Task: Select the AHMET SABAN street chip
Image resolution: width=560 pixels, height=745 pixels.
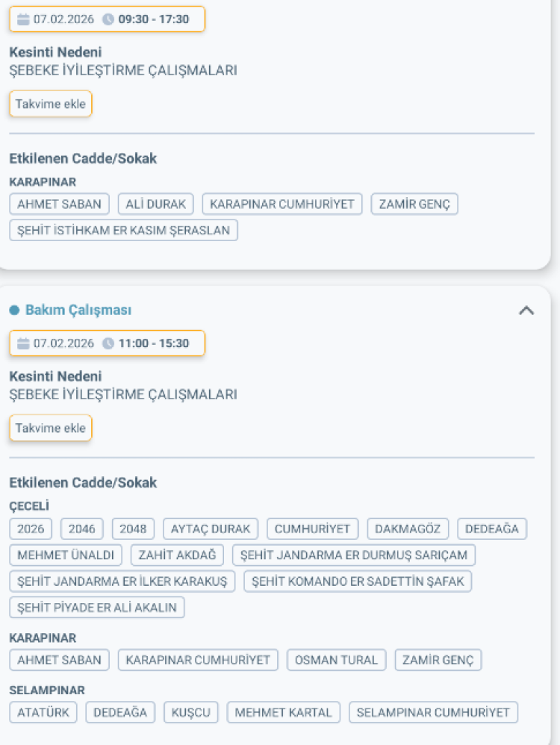Action: (x=59, y=204)
